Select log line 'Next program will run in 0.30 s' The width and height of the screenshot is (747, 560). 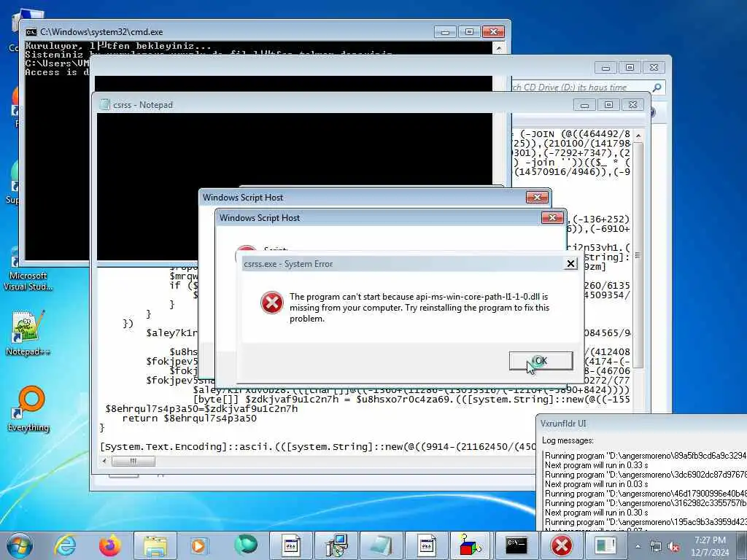(597, 513)
